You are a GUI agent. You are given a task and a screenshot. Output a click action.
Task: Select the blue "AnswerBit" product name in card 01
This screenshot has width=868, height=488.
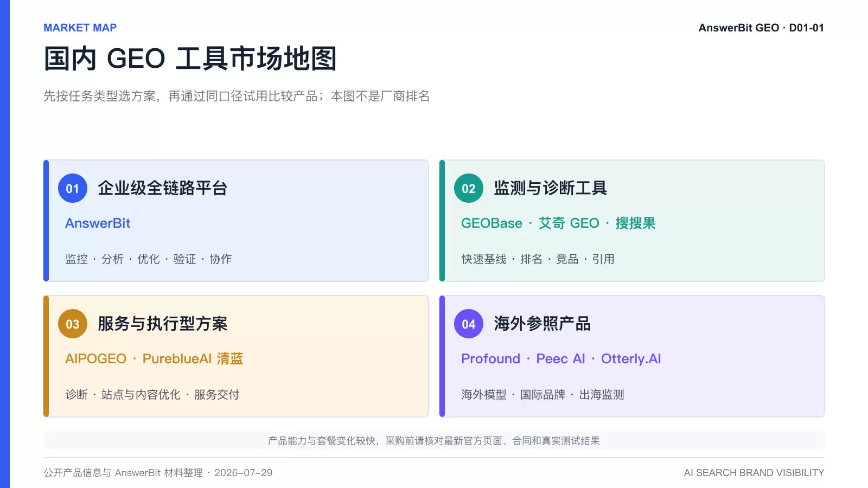98,223
